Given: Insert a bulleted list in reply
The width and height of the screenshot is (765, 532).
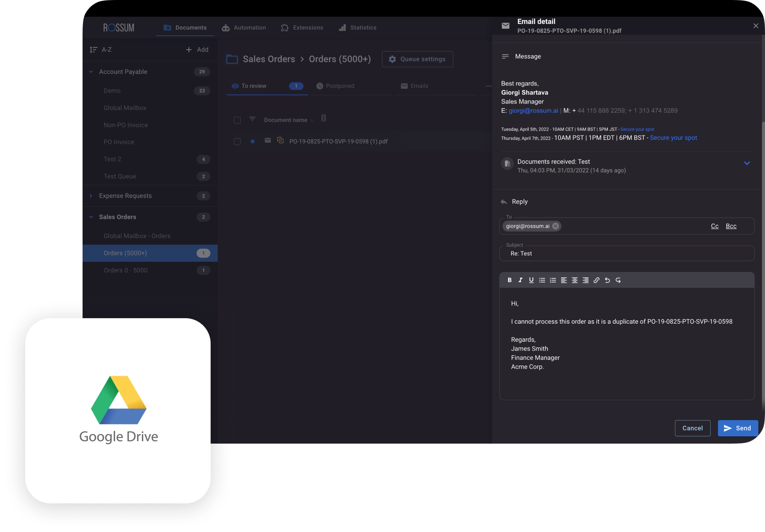Looking at the screenshot, I should pyautogui.click(x=542, y=280).
